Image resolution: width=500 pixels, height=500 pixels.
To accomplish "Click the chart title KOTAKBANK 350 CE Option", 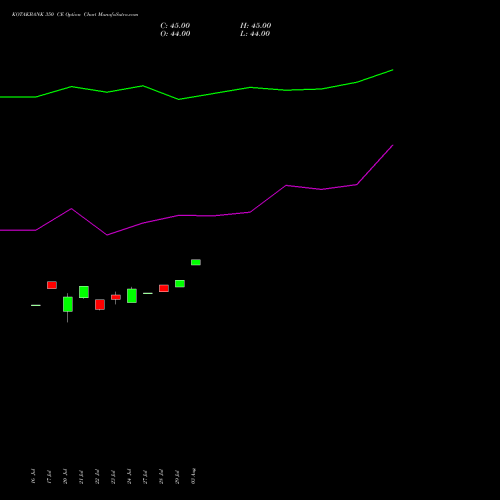I will tap(47, 15).
